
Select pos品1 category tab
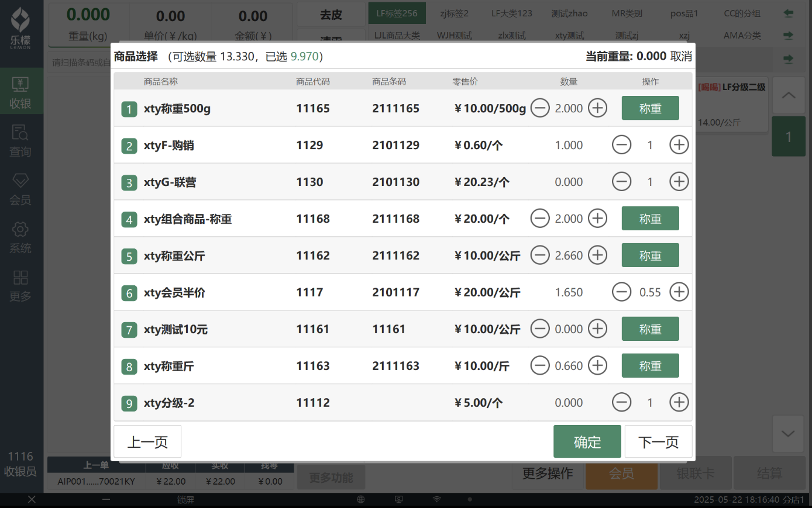[684, 13]
